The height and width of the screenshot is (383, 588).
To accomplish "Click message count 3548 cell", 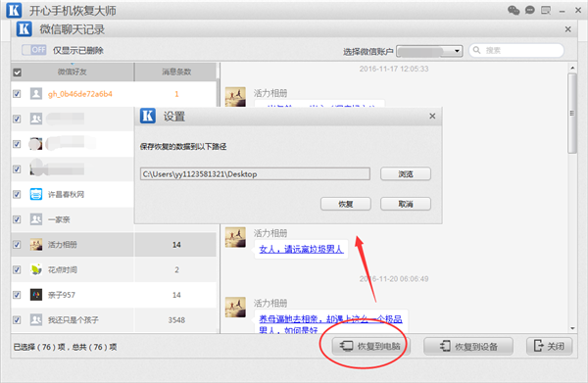I will 176,320.
